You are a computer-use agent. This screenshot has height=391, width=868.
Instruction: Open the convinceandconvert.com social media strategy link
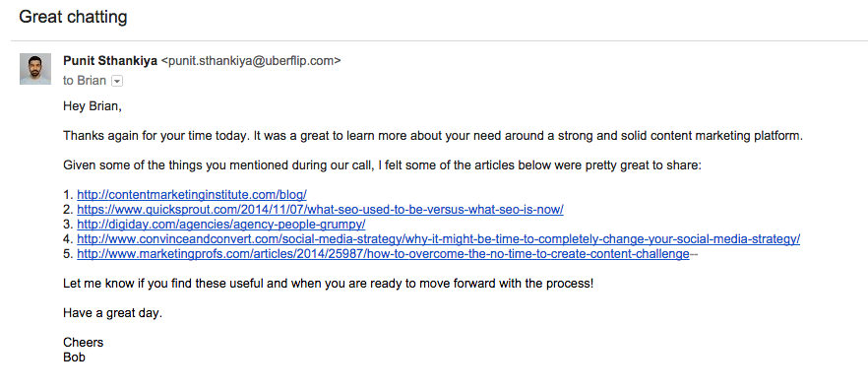[439, 239]
